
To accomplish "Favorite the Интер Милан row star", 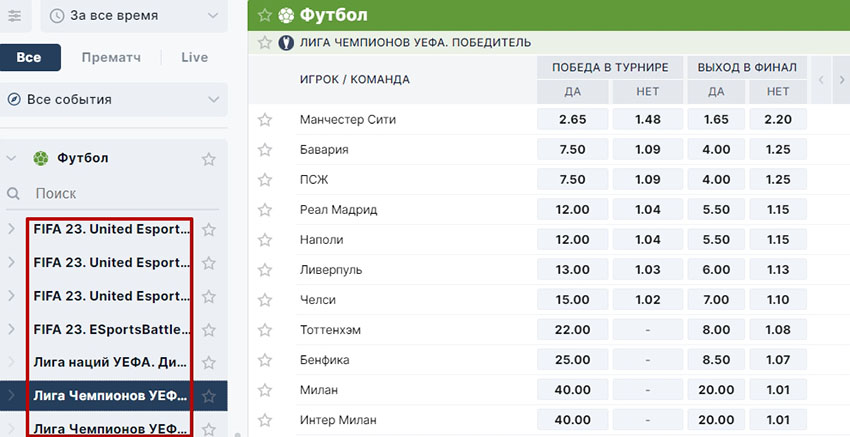I will (265, 420).
